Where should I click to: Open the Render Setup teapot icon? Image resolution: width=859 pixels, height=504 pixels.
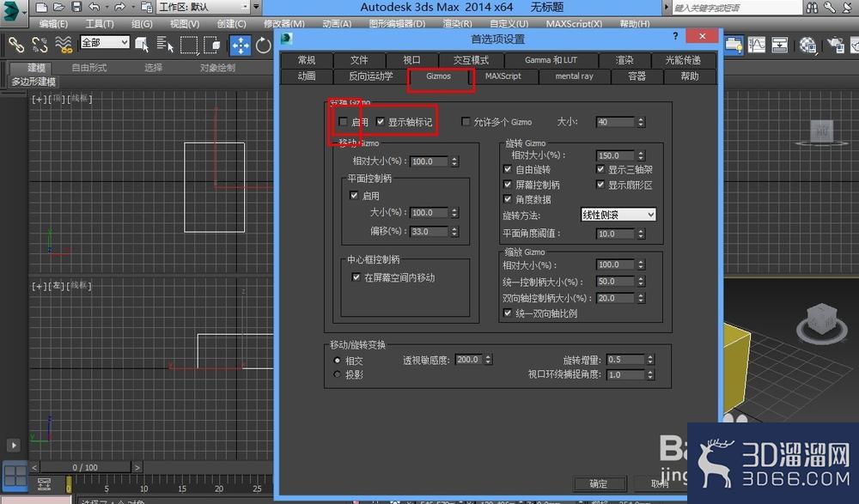836,45
